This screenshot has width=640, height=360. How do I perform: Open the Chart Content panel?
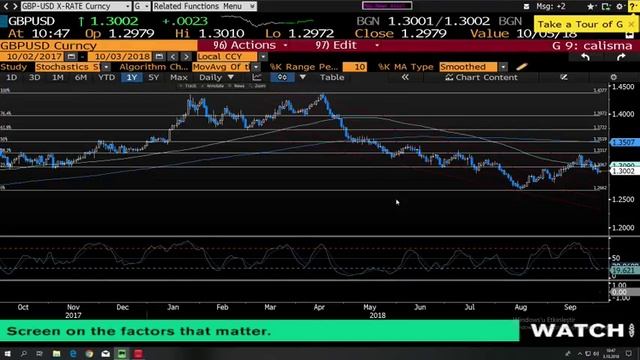(x=481, y=77)
